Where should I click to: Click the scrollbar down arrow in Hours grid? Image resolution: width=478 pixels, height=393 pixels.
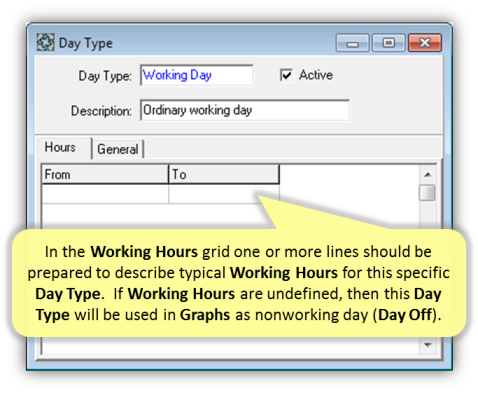pyautogui.click(x=428, y=345)
